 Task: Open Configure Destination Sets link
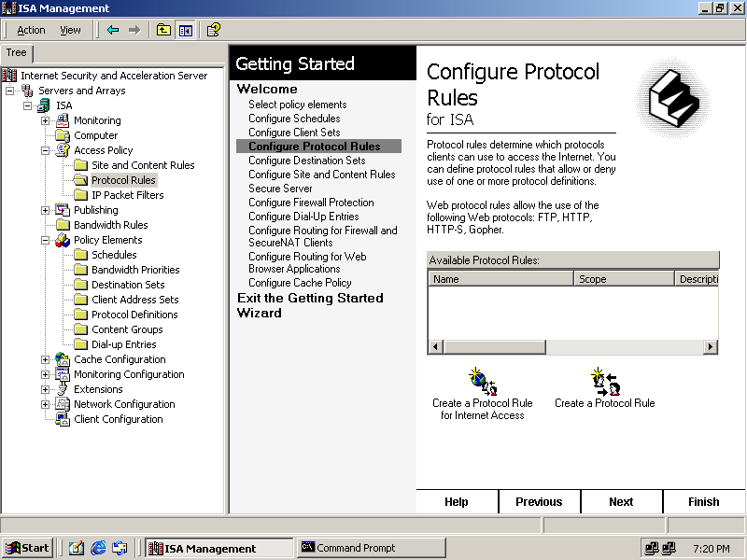click(306, 161)
